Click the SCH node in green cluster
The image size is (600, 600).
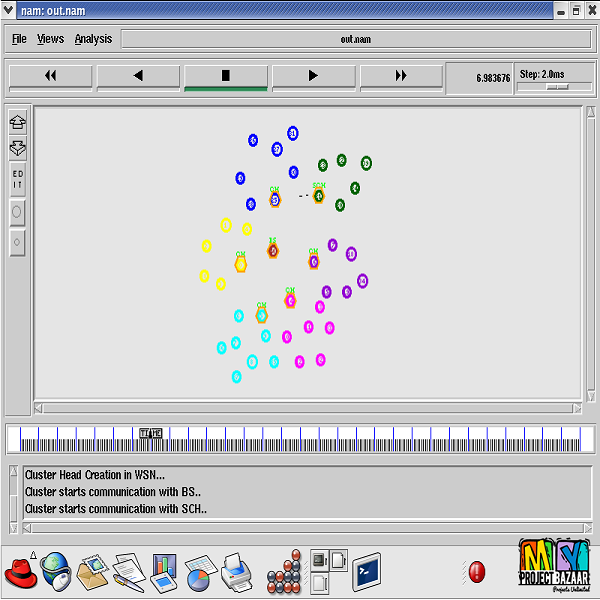319,196
